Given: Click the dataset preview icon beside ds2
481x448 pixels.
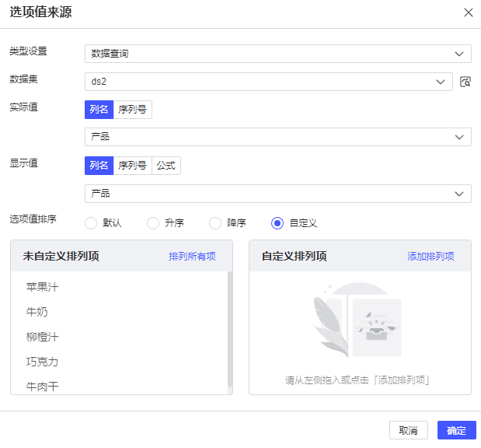Looking at the screenshot, I should click(465, 82).
